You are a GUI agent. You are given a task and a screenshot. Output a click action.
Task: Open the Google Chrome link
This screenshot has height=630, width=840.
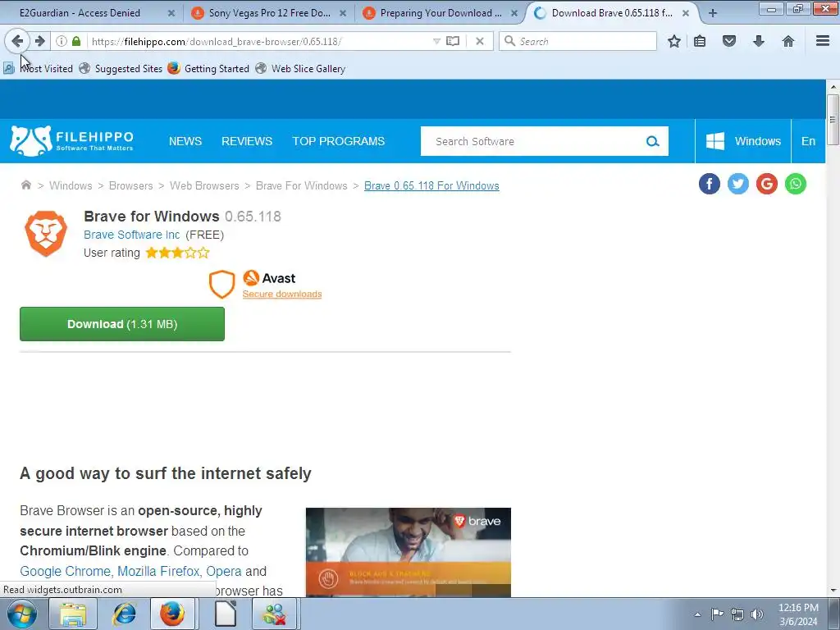click(65, 572)
